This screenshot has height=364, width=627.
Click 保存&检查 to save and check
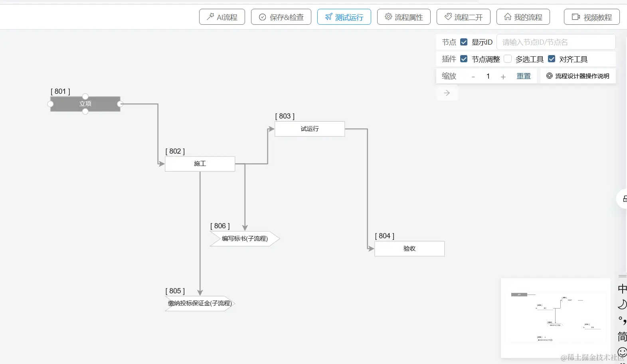[x=281, y=17]
